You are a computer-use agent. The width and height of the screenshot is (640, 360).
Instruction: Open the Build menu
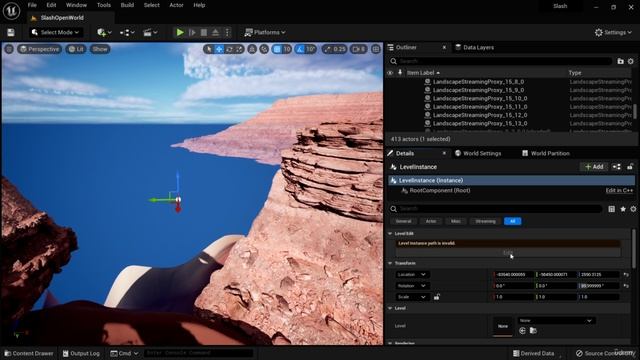click(127, 5)
